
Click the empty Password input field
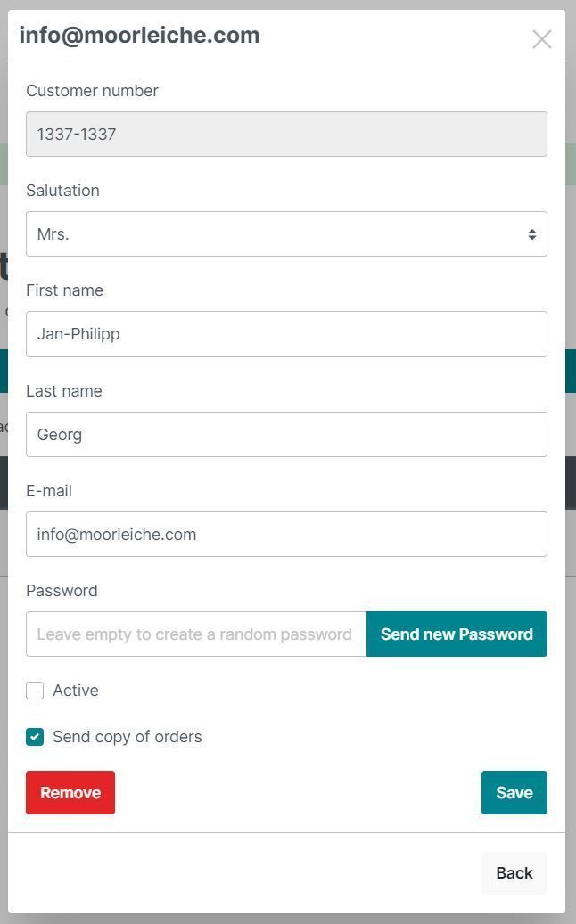point(196,634)
